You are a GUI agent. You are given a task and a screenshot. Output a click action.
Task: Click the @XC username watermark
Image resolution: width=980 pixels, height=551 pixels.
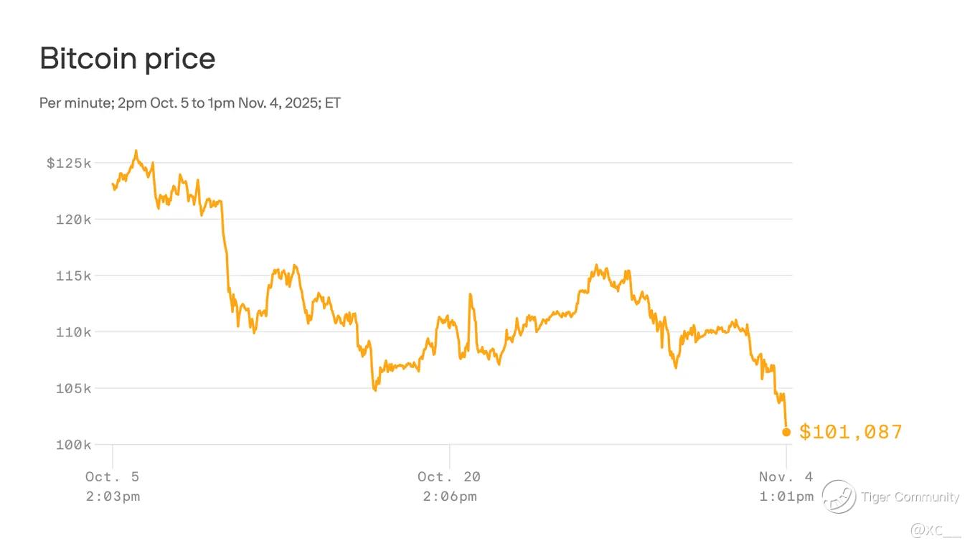tap(936, 530)
